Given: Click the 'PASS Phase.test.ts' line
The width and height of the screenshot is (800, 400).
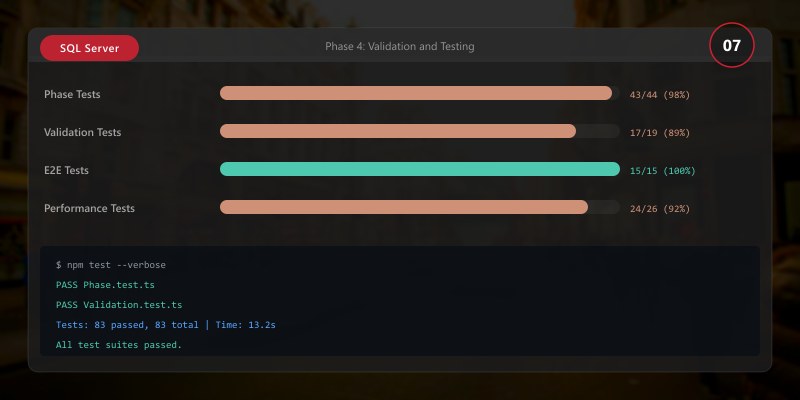Looking at the screenshot, I should point(105,285).
